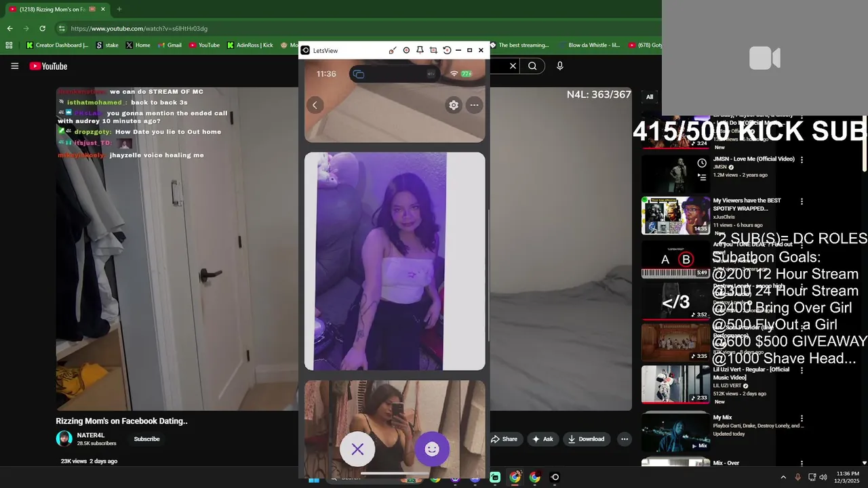Open the Are you TONE DEAF thumbnail
868x488 pixels.
click(675, 259)
